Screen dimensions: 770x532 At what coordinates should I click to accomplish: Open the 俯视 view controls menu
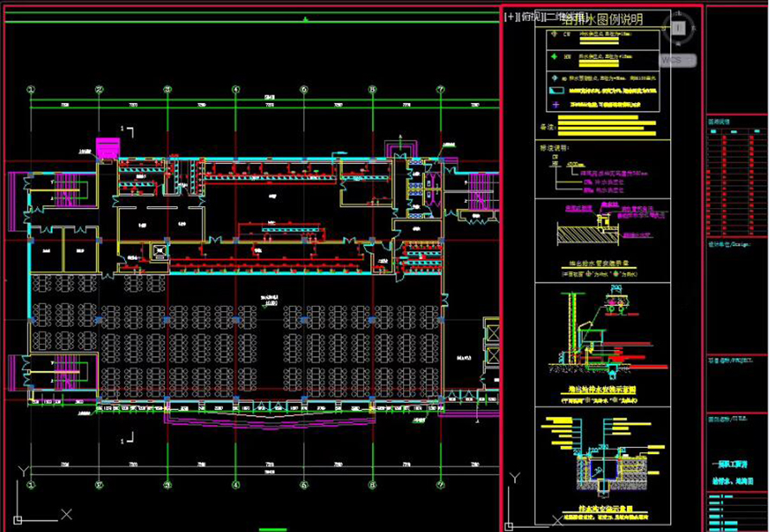529,16
